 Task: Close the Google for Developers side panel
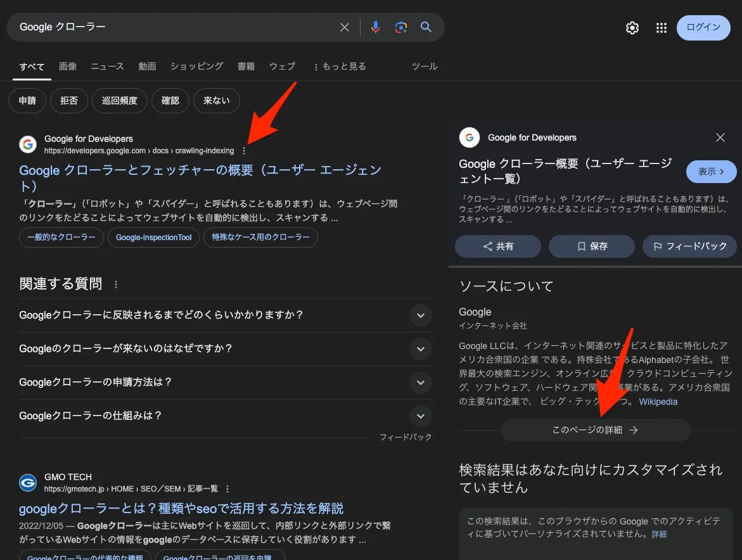tap(720, 137)
